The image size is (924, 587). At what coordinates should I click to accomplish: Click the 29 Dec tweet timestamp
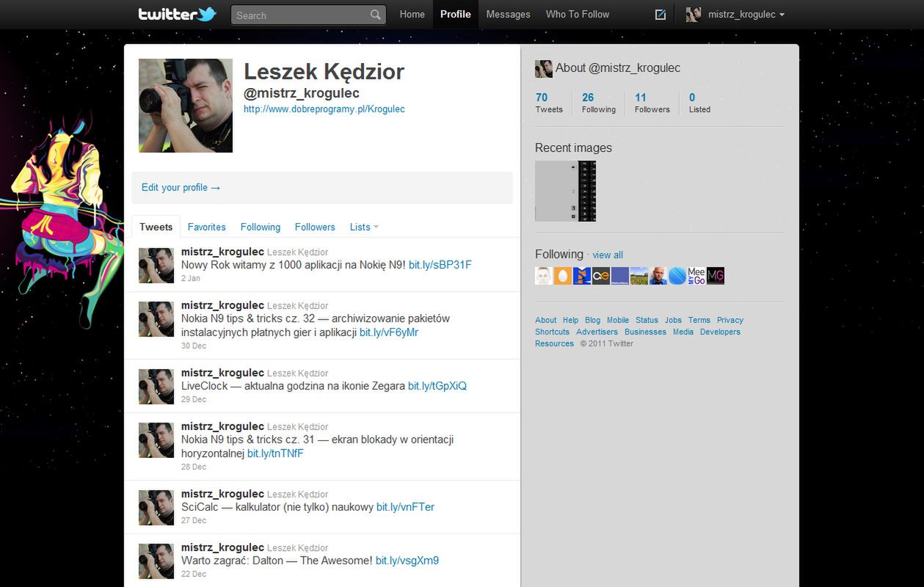(x=194, y=399)
